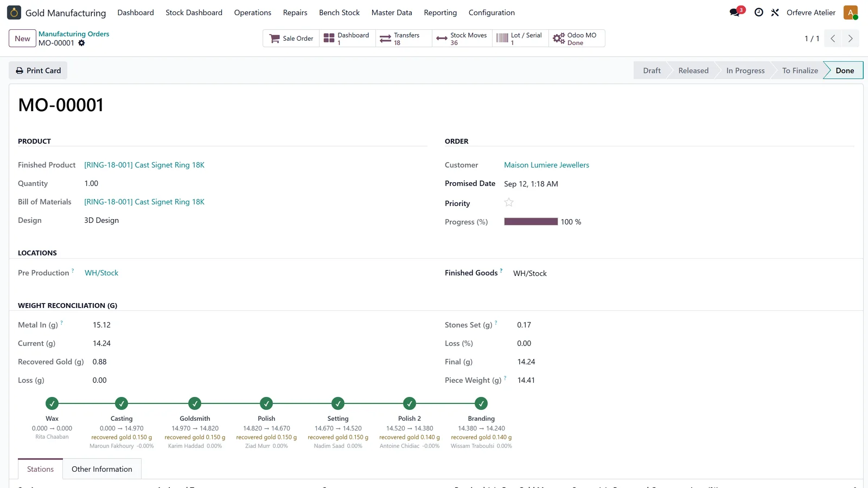Go to the previous record arrow

coord(833,38)
